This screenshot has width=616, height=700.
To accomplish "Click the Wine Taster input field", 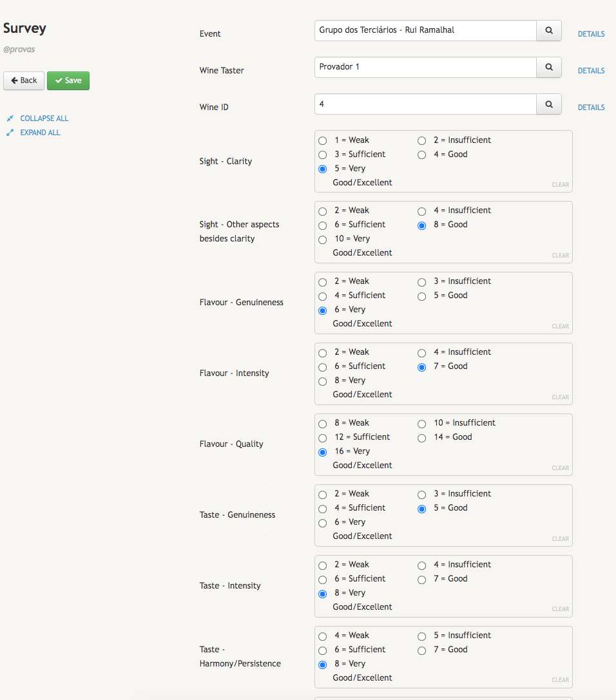I will [425, 67].
